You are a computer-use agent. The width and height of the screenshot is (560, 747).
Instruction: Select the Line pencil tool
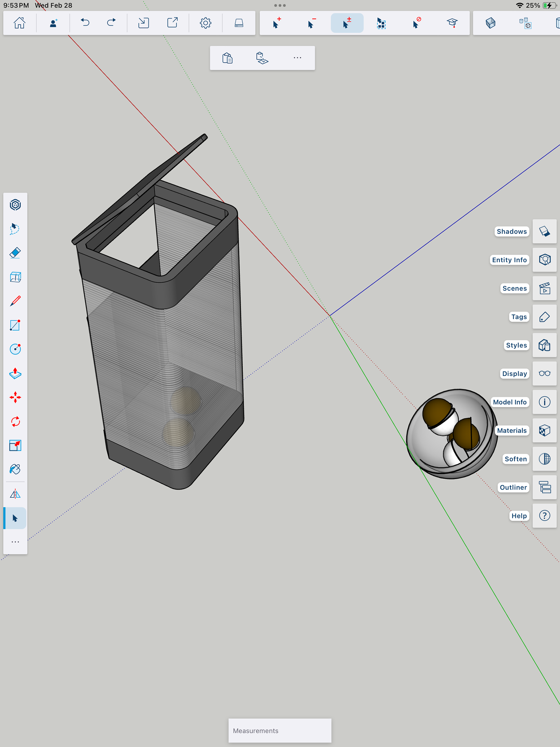pyautogui.click(x=15, y=301)
